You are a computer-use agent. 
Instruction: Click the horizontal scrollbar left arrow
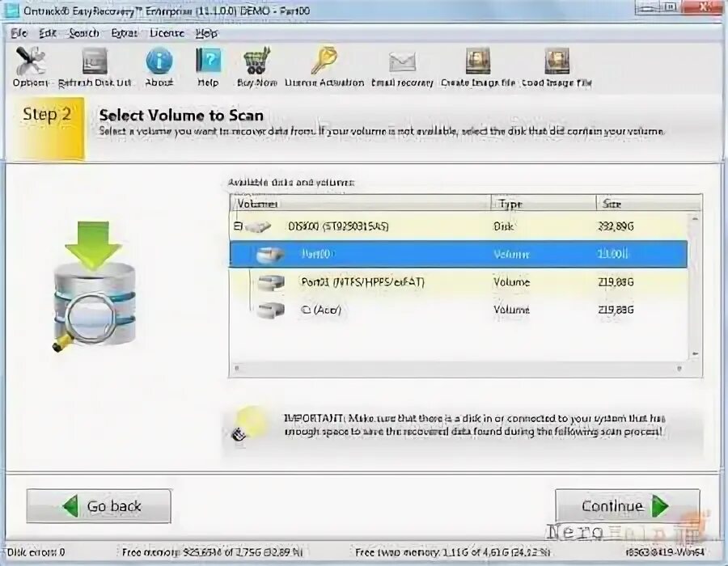(237, 369)
